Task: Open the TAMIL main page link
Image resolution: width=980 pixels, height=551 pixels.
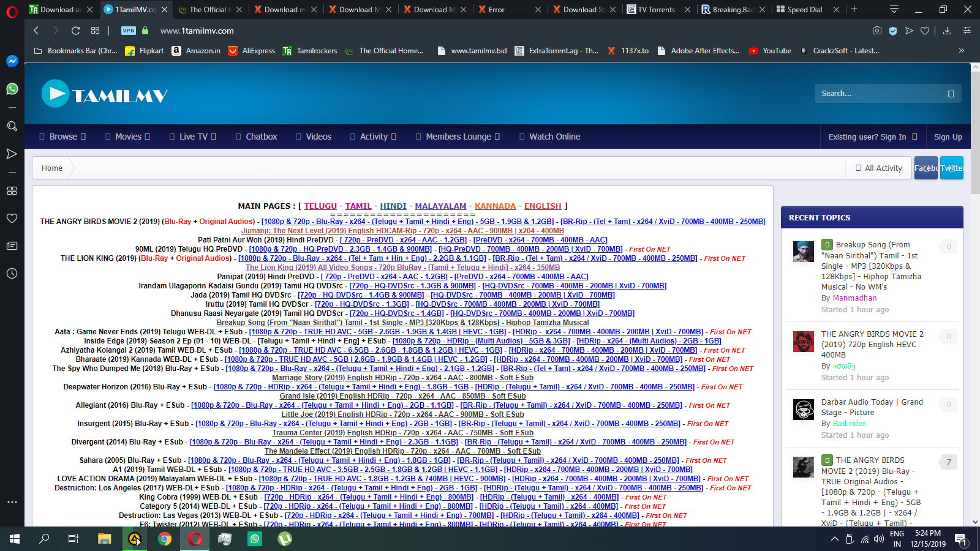Action: (x=358, y=206)
